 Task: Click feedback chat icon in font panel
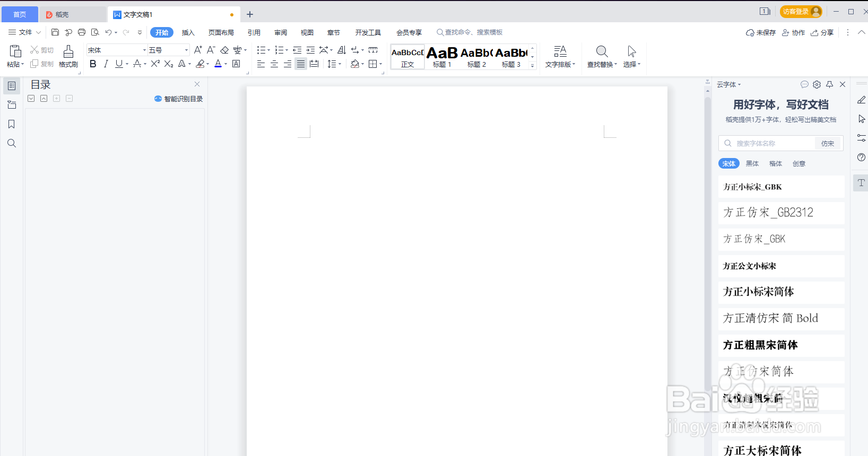pyautogui.click(x=804, y=84)
